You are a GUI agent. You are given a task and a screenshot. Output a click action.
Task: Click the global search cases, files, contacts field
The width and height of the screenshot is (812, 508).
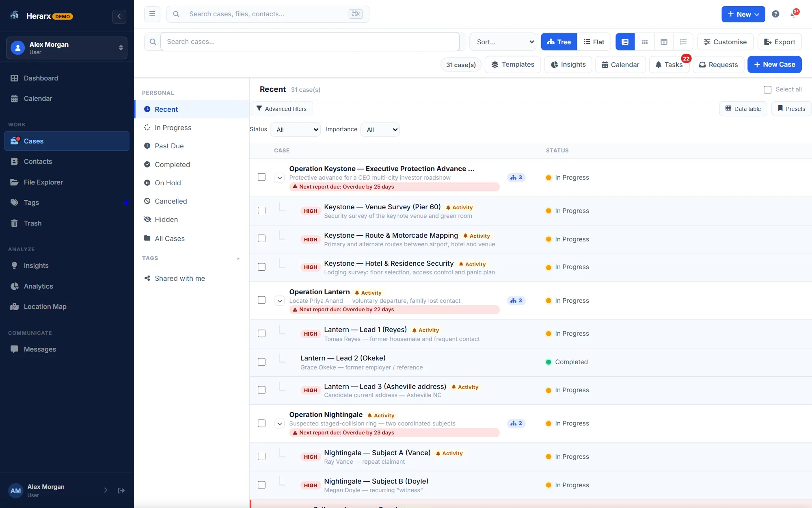coord(268,14)
